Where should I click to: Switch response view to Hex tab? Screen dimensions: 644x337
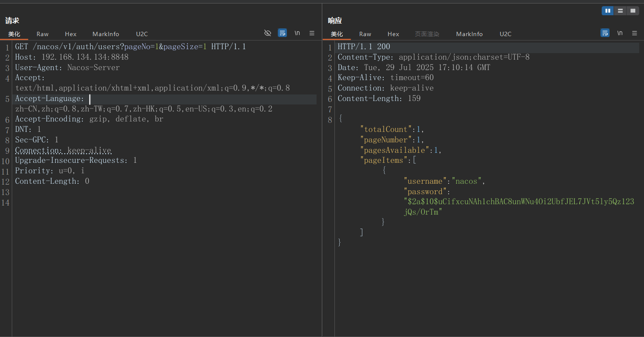(393, 34)
